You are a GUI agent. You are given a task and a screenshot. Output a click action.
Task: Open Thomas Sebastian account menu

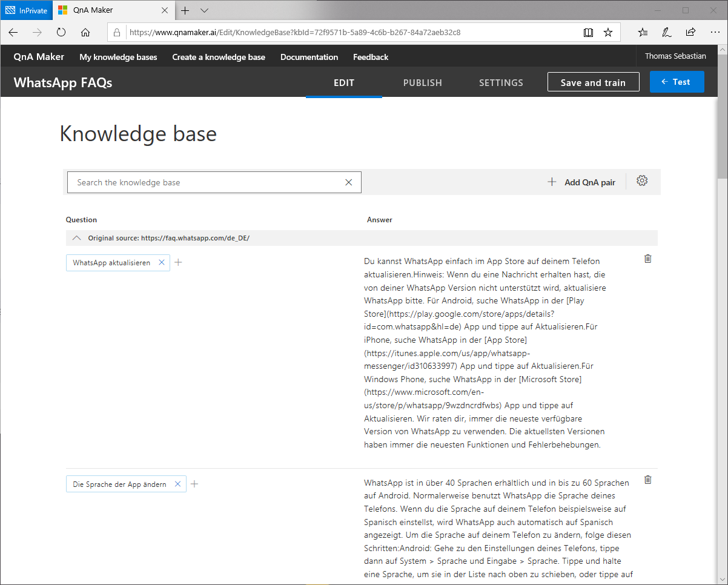[x=675, y=56]
